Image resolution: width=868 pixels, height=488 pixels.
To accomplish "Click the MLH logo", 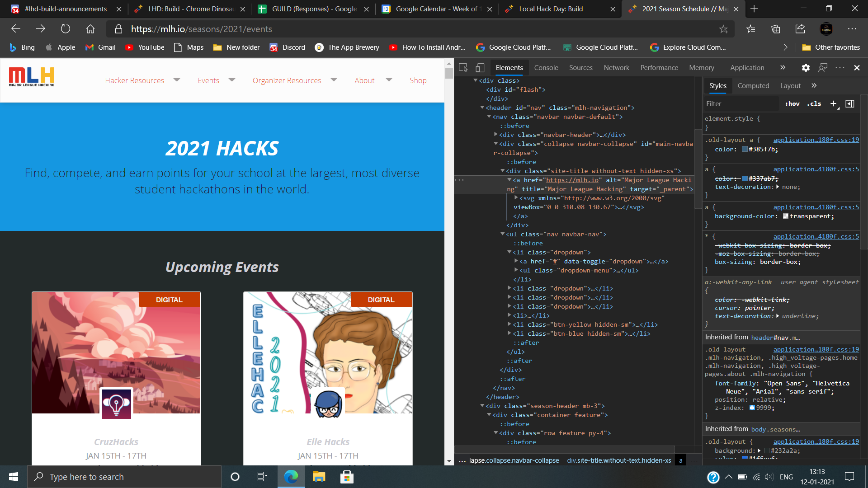I will [x=31, y=77].
